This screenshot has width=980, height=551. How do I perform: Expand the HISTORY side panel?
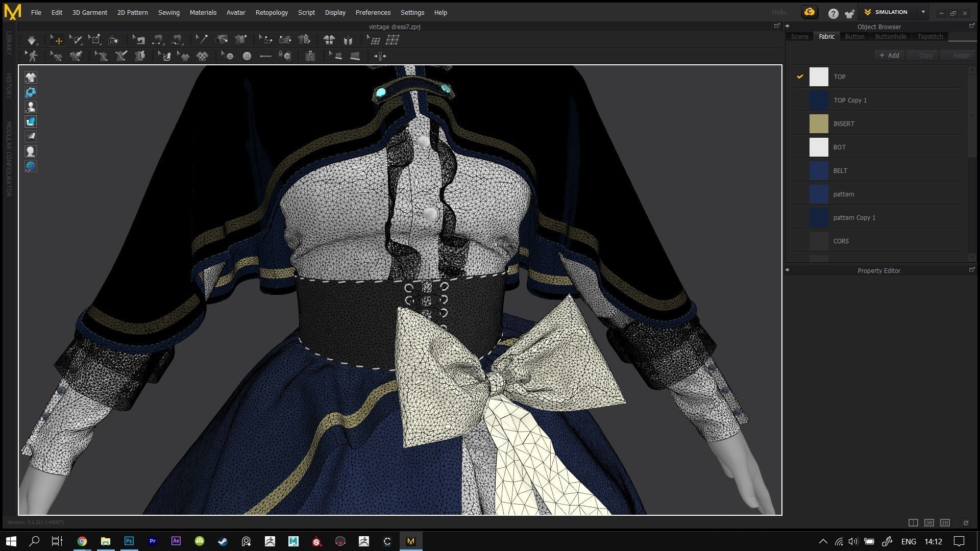9,86
